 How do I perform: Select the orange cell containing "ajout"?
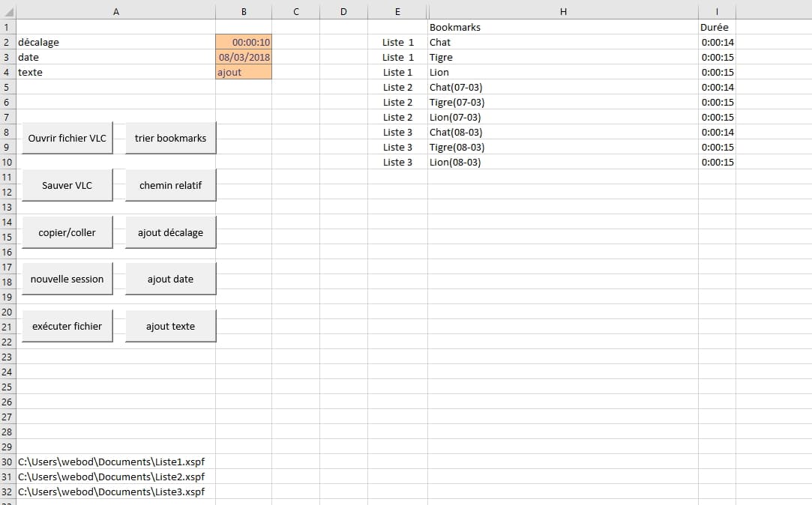244,73
